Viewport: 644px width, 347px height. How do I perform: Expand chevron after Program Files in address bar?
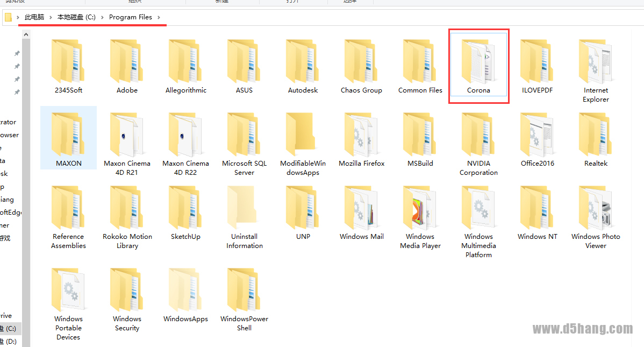coord(159,17)
